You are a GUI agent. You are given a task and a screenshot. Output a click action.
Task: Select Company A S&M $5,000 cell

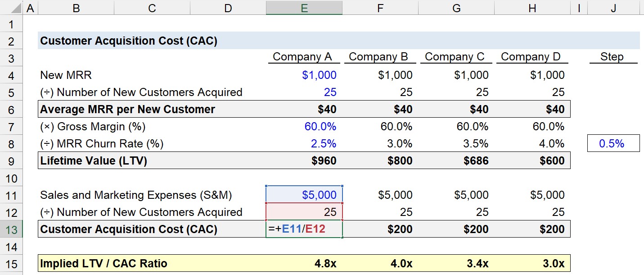click(x=304, y=195)
